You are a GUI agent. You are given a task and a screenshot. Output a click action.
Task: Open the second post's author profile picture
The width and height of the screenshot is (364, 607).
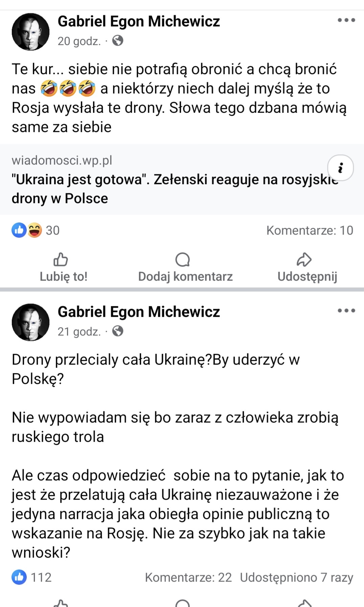30,322
